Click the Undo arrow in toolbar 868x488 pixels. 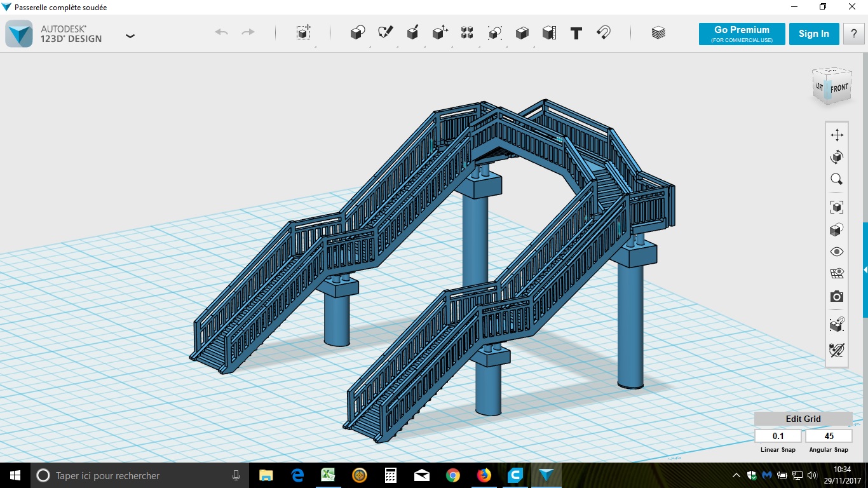[x=221, y=32]
